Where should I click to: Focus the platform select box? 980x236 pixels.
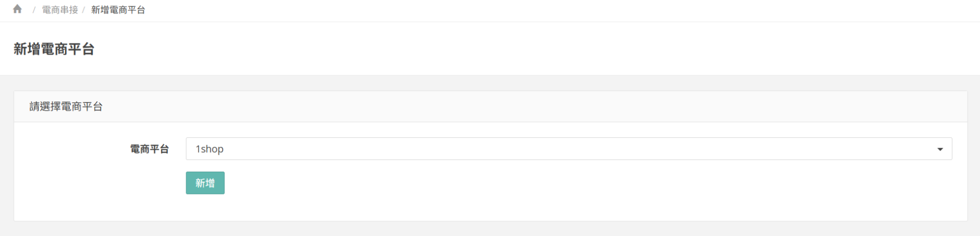(568, 149)
